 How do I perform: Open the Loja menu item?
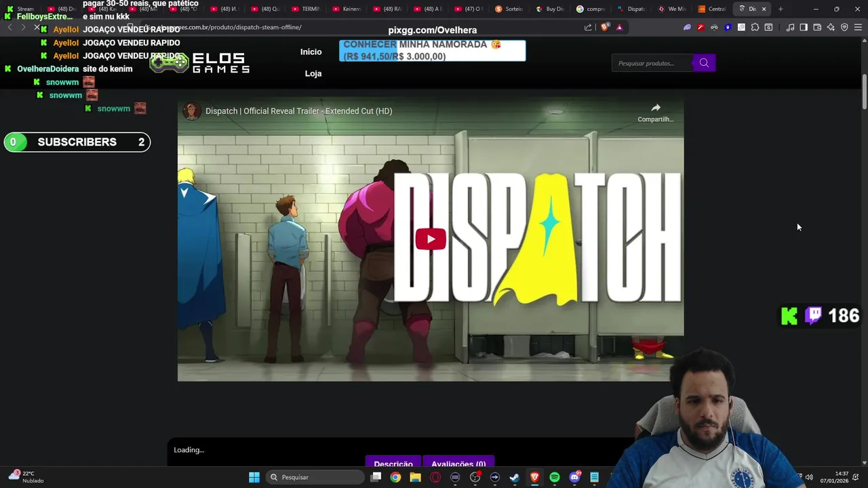(313, 73)
